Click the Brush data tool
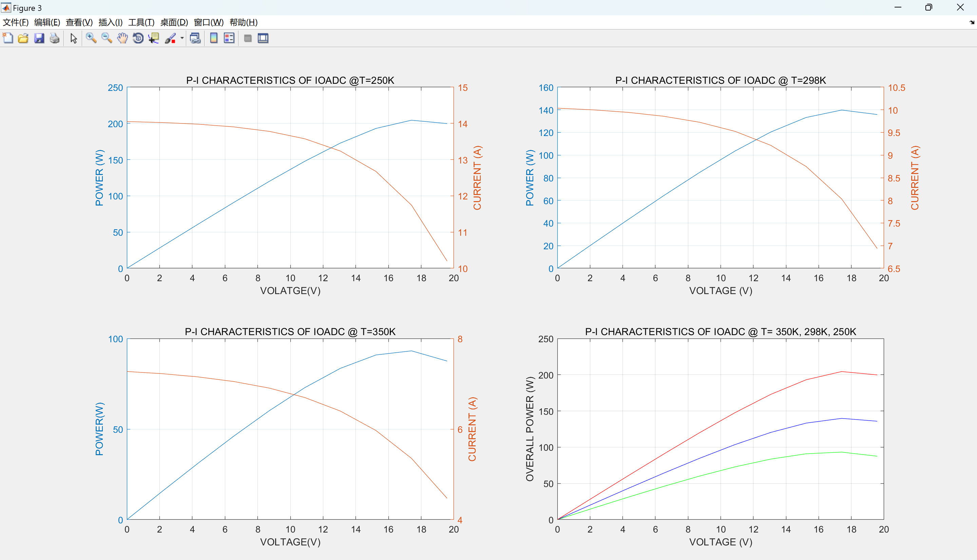The image size is (977, 560). coord(170,38)
